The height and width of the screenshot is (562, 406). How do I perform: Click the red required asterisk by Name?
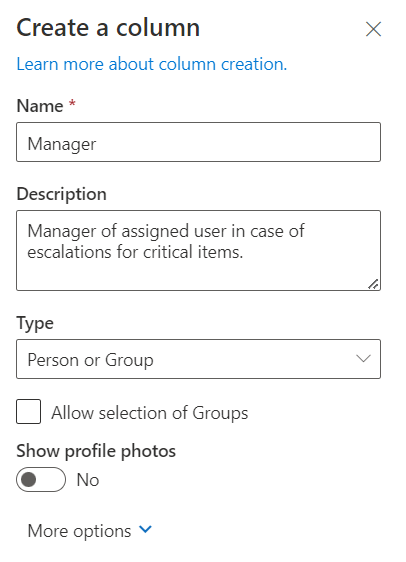coord(72,104)
